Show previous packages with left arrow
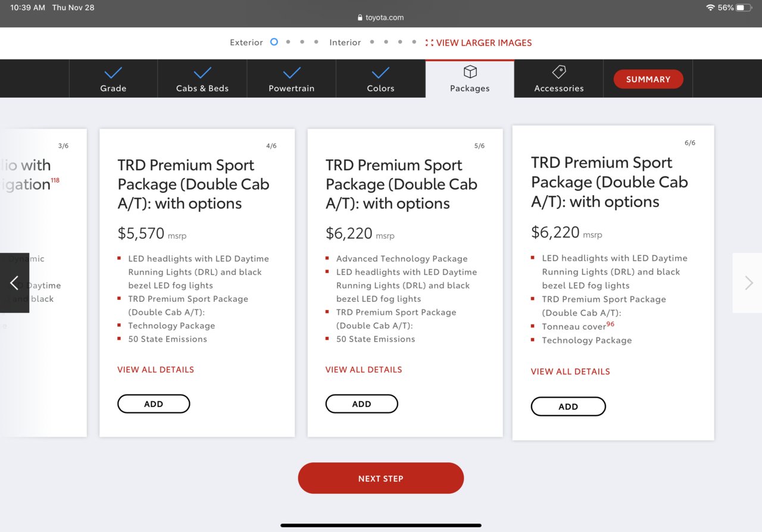762x532 pixels. [x=14, y=283]
